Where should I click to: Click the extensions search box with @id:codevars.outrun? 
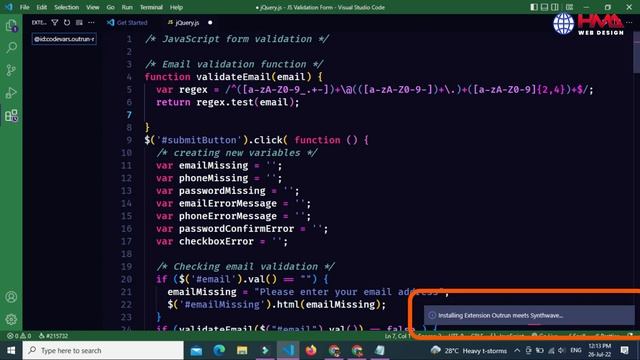click(64, 39)
